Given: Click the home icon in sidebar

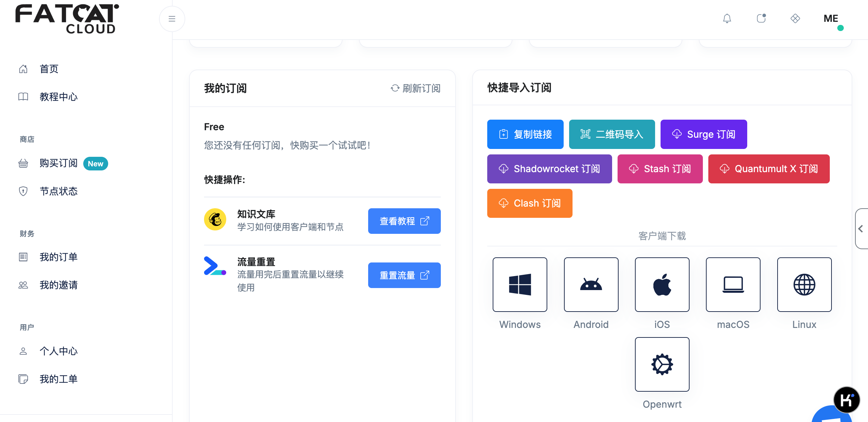Looking at the screenshot, I should click(23, 69).
